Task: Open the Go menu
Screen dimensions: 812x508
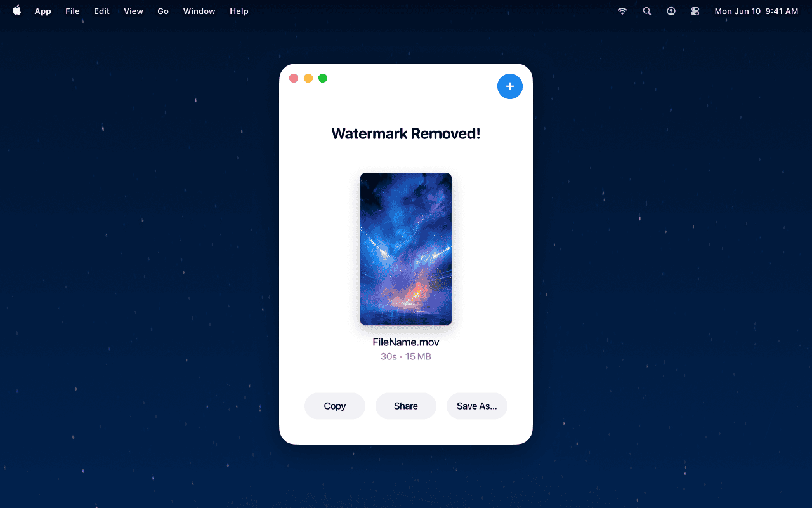Action: tap(163, 11)
